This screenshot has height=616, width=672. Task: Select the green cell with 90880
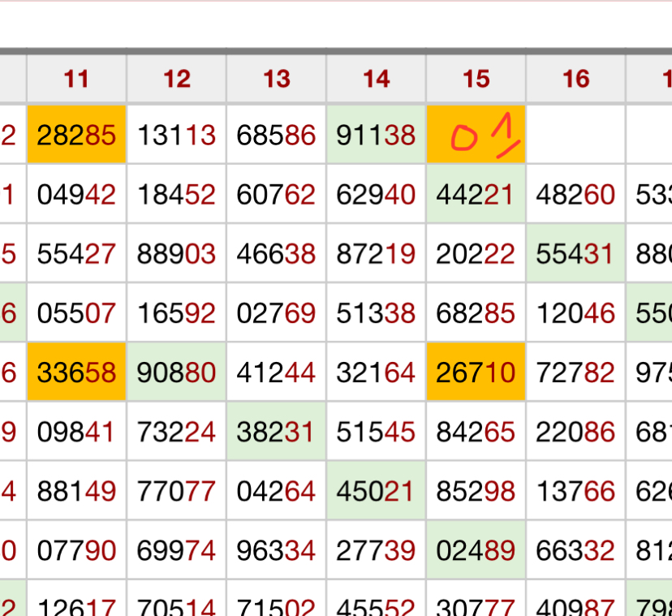click(x=177, y=373)
